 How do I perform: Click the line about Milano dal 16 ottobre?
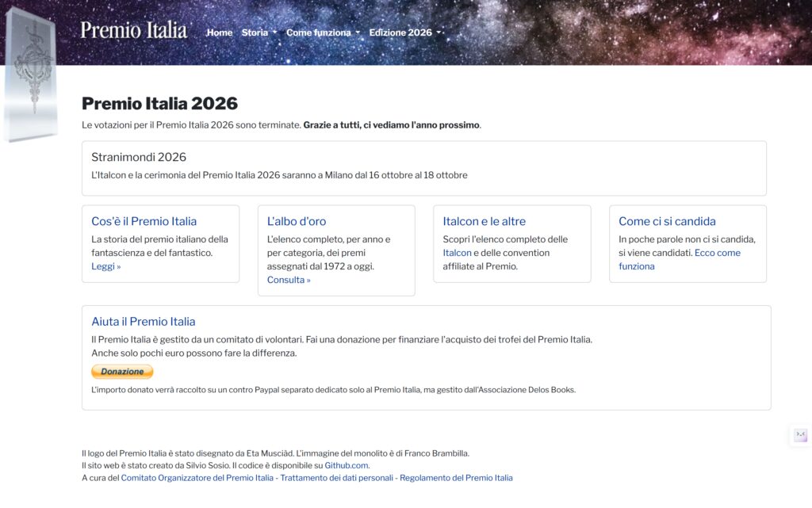point(279,175)
